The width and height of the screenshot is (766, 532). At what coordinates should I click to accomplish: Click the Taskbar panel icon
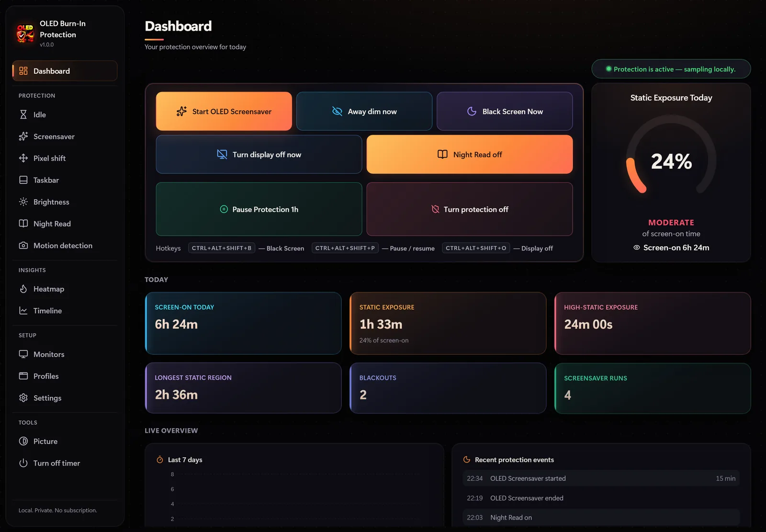coord(23,180)
